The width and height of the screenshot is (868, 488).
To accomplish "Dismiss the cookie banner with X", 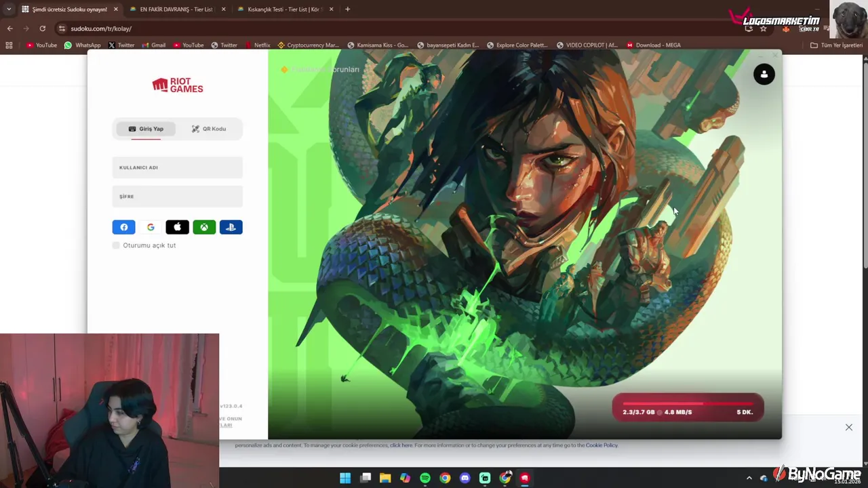I will [849, 428].
